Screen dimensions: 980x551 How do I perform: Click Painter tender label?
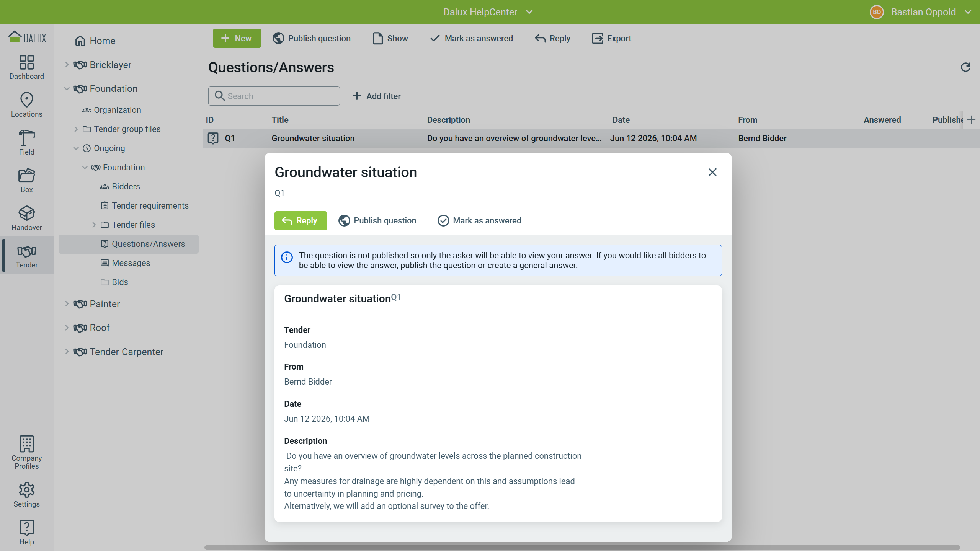[x=105, y=304]
